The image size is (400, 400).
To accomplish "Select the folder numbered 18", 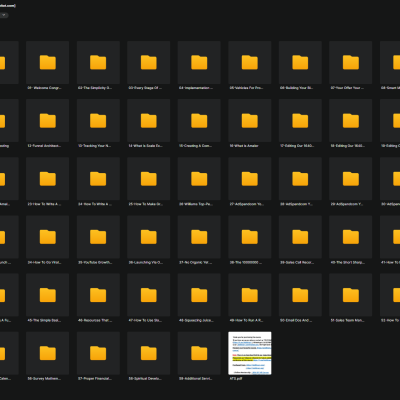I will tap(351, 121).
